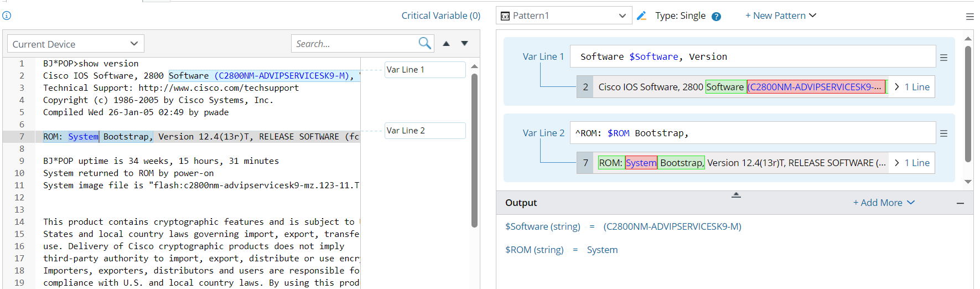This screenshot has height=289, width=980.
Task: Edit Pattern1 name with pencil icon
Action: (642, 16)
